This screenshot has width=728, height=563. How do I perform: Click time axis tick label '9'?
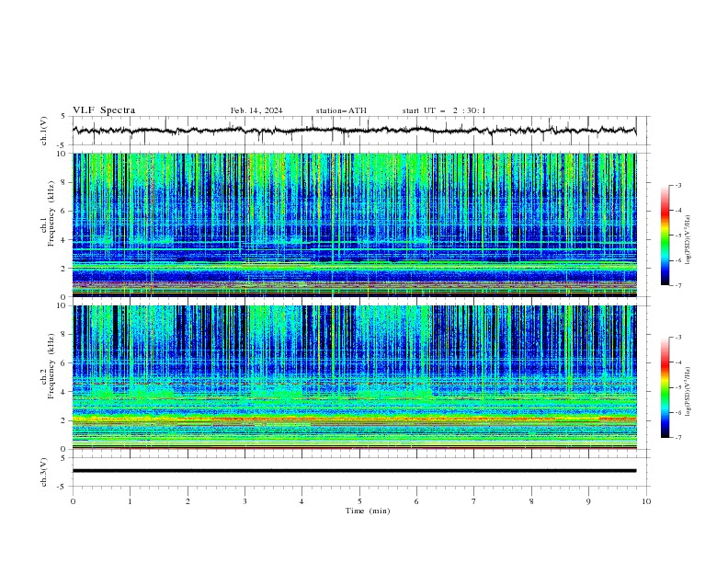click(x=588, y=501)
